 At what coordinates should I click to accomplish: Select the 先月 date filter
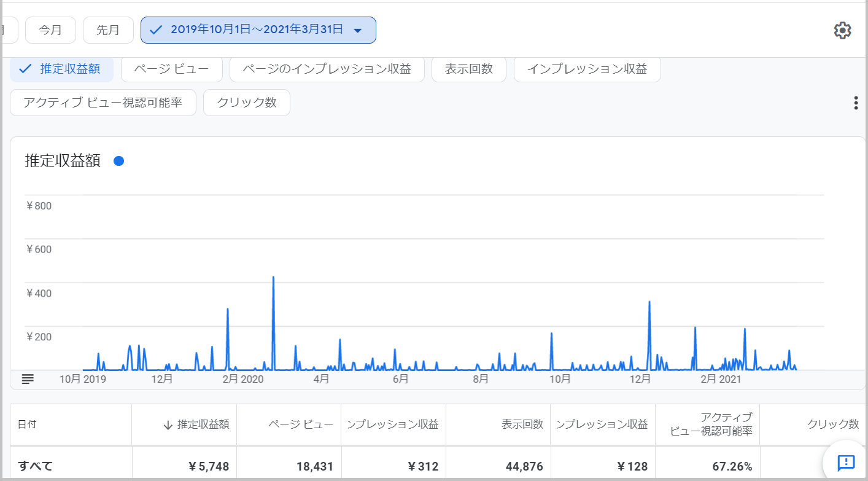tap(108, 30)
